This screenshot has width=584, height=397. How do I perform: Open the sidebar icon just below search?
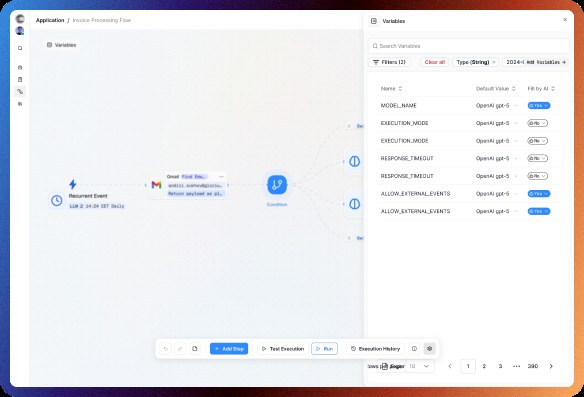(x=20, y=67)
